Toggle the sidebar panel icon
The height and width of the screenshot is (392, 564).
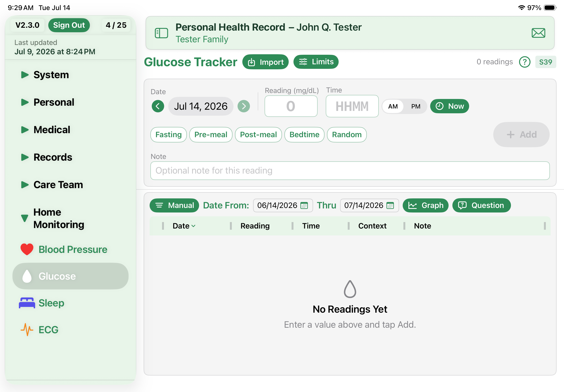pyautogui.click(x=161, y=33)
